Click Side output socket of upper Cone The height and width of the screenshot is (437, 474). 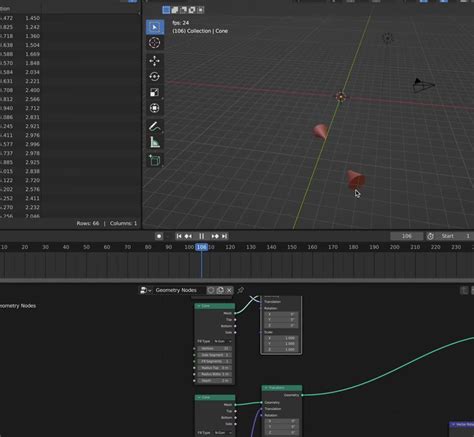coord(235,332)
